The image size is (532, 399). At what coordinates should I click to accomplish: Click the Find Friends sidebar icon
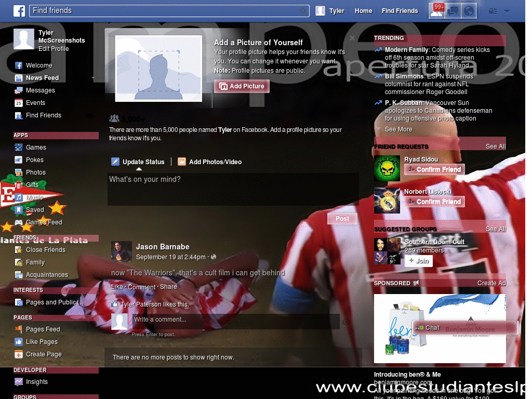pyautogui.click(x=19, y=115)
